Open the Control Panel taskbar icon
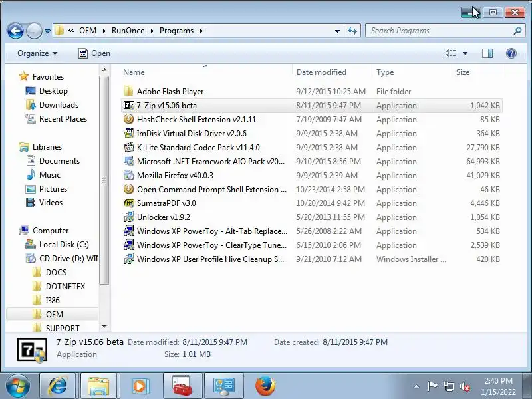This screenshot has width=532, height=399. [x=224, y=386]
